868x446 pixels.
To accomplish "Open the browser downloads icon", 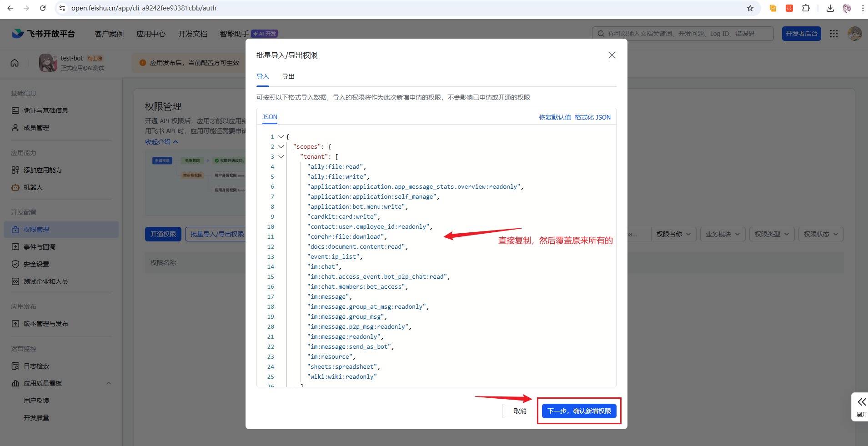I will point(830,8).
